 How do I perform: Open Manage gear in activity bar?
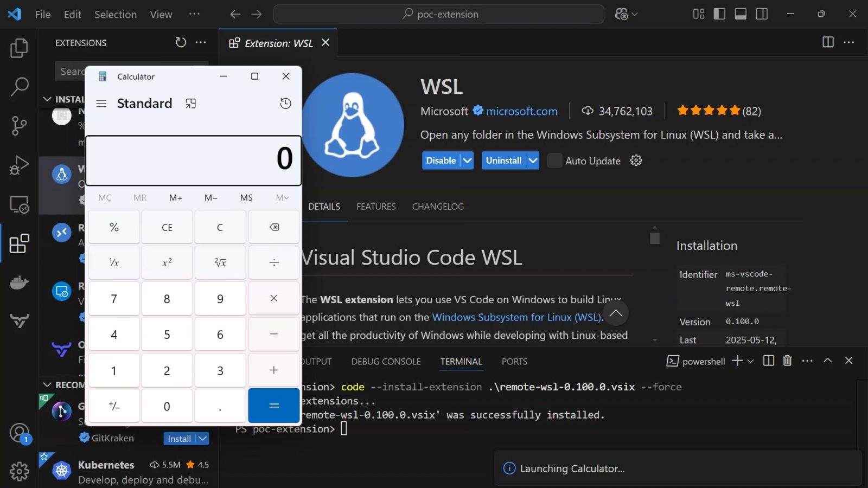pos(19,471)
